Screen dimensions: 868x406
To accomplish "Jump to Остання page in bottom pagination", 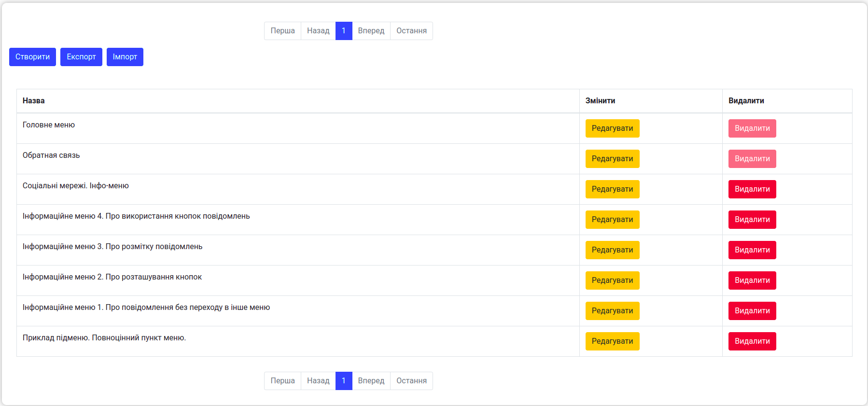I will coord(411,381).
